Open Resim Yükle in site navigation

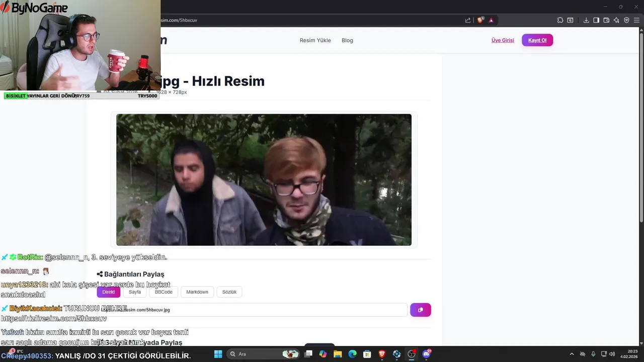pyautogui.click(x=315, y=40)
